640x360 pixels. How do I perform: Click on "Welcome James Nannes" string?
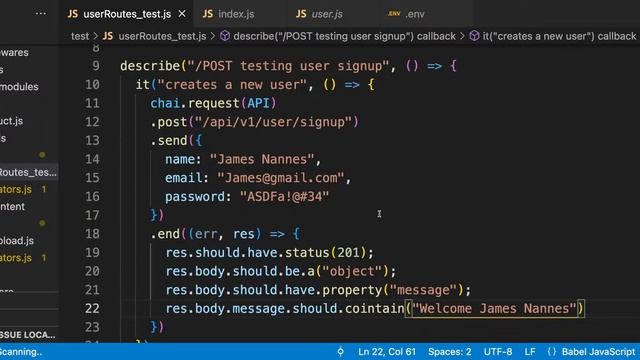494,309
